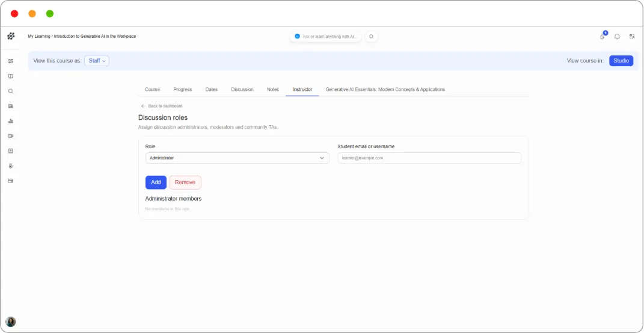Click the streak flame icon with badge

tap(603, 36)
